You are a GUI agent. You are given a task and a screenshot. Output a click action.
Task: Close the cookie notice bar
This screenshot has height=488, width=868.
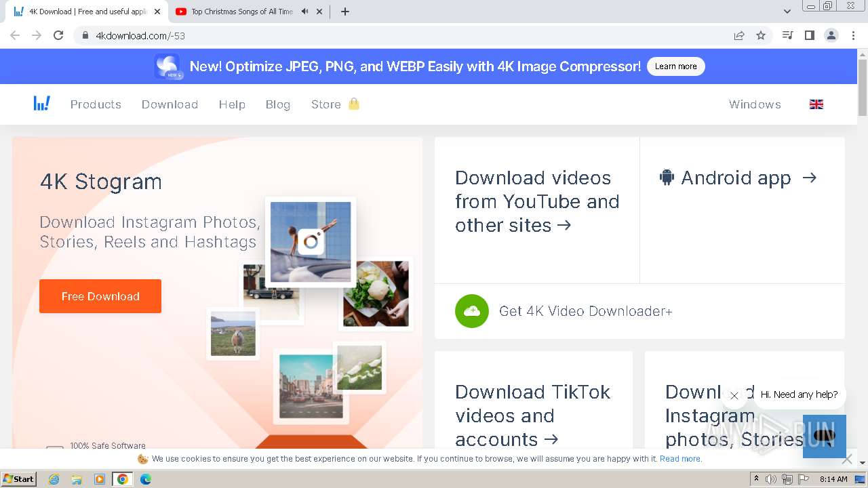pyautogui.click(x=847, y=460)
